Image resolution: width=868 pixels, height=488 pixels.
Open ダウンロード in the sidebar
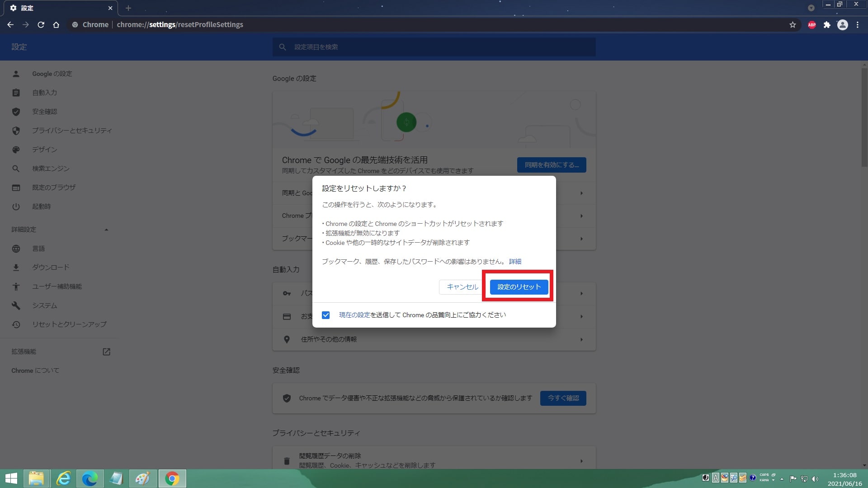click(51, 267)
